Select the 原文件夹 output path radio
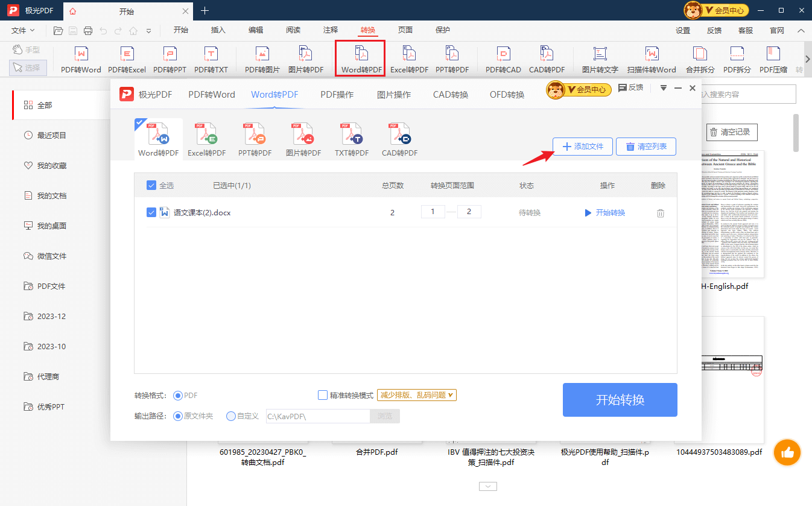The width and height of the screenshot is (812, 506). pyautogui.click(x=178, y=416)
